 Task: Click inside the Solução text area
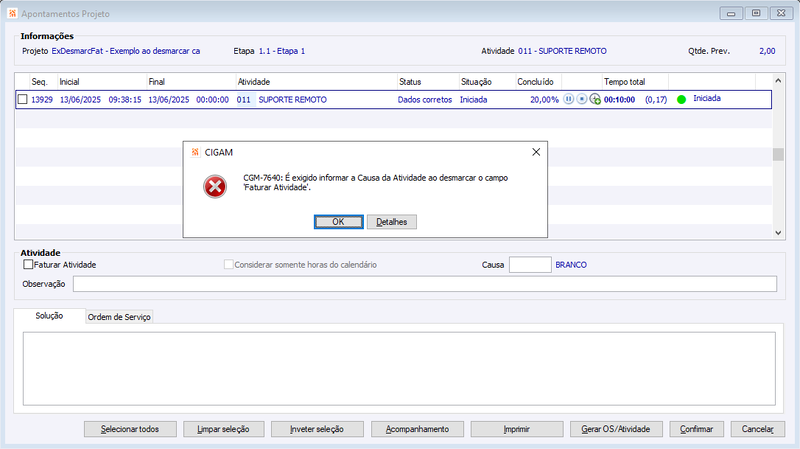(399, 369)
